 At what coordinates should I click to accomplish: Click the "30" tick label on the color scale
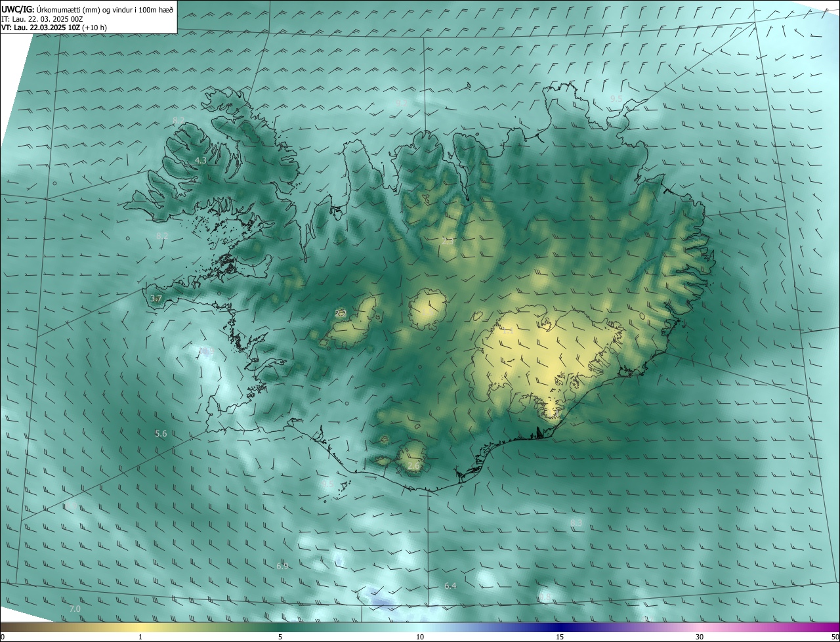coord(700,637)
